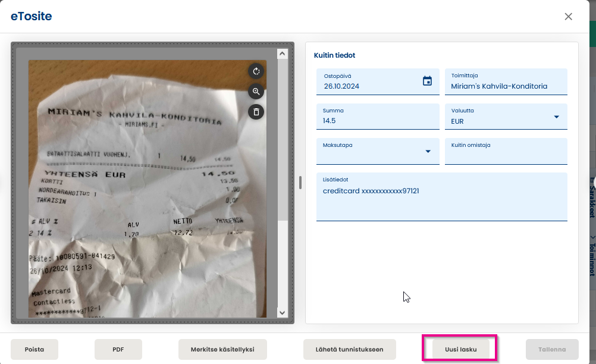Rotate the receipt image

pyautogui.click(x=256, y=71)
